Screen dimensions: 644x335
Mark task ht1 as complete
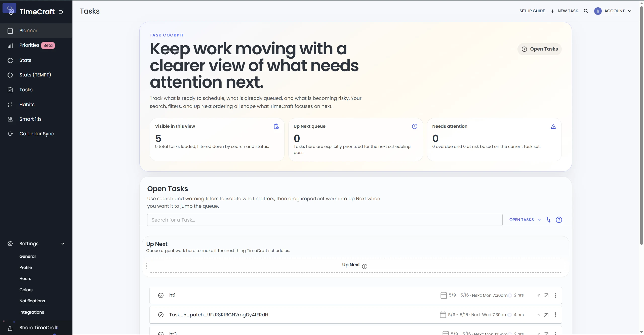[x=161, y=295]
